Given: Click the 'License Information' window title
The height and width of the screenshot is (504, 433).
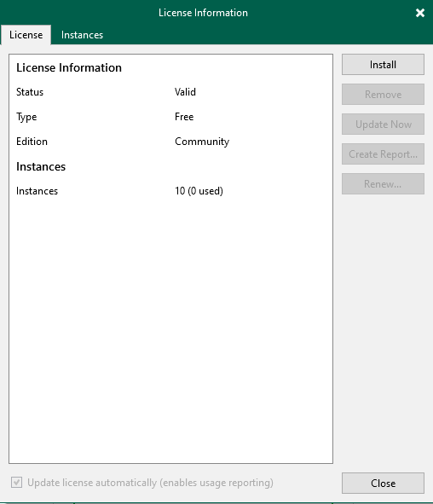Looking at the screenshot, I should pos(203,13).
